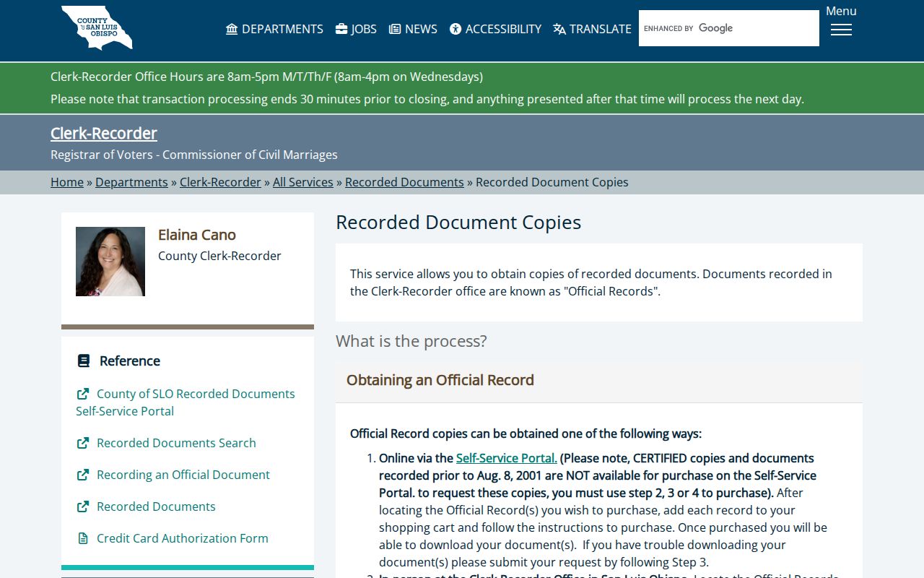Go to Departments breadcrumb link

[x=131, y=182]
